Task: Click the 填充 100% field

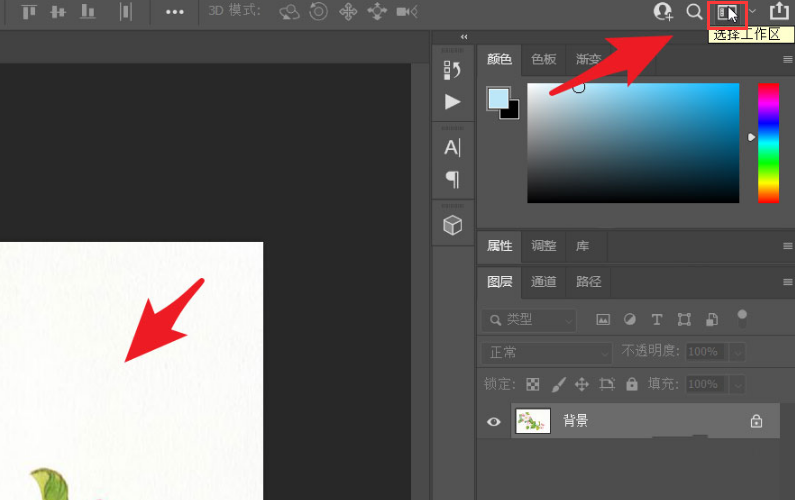Action: tap(707, 384)
